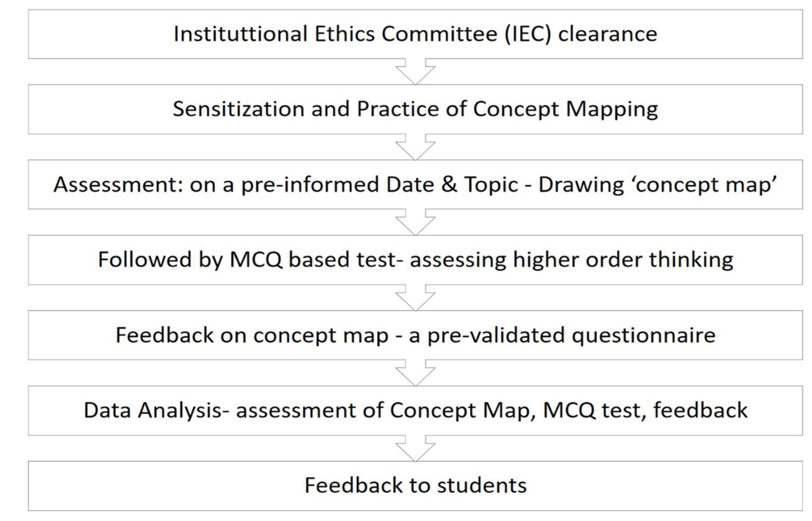Click the Feedback on concept map box

[x=415, y=335]
